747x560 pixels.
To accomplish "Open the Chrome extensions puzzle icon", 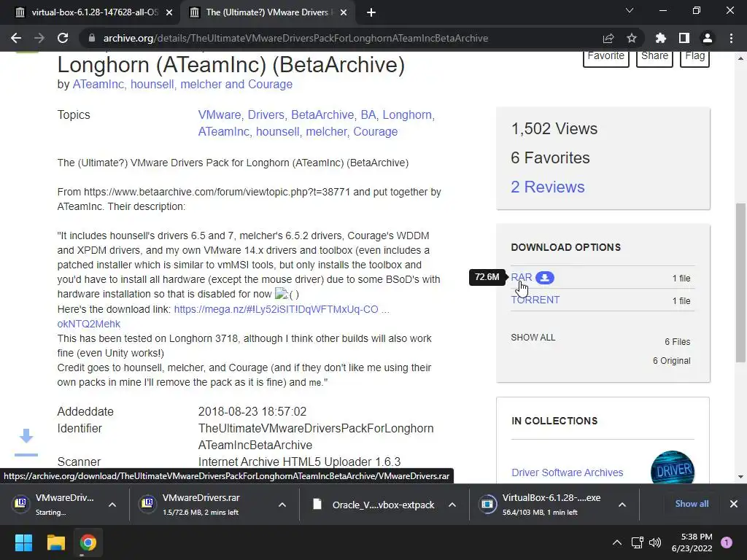I will click(661, 38).
